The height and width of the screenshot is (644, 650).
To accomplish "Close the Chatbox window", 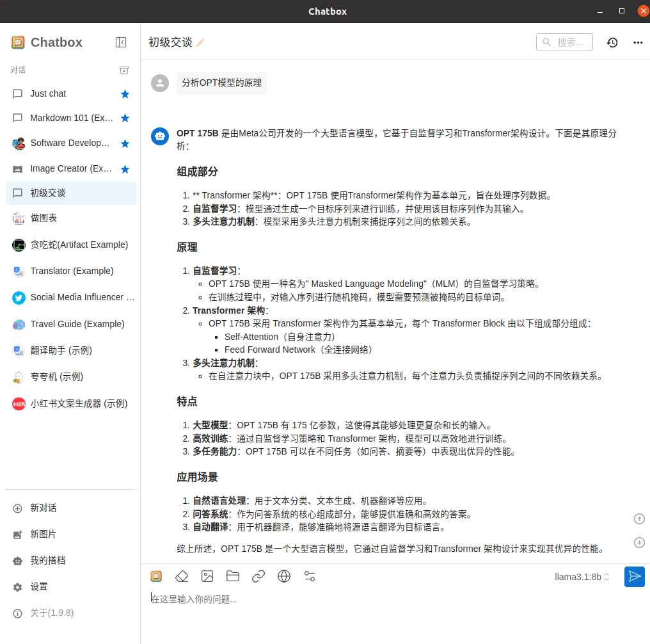I will click(x=643, y=11).
